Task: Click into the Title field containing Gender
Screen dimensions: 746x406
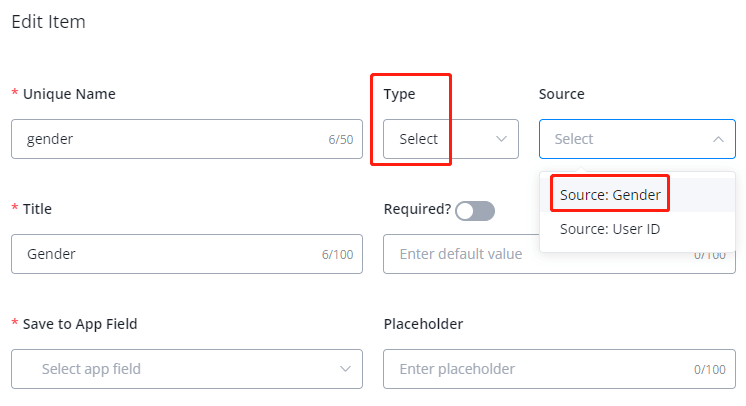Action: coord(165,254)
